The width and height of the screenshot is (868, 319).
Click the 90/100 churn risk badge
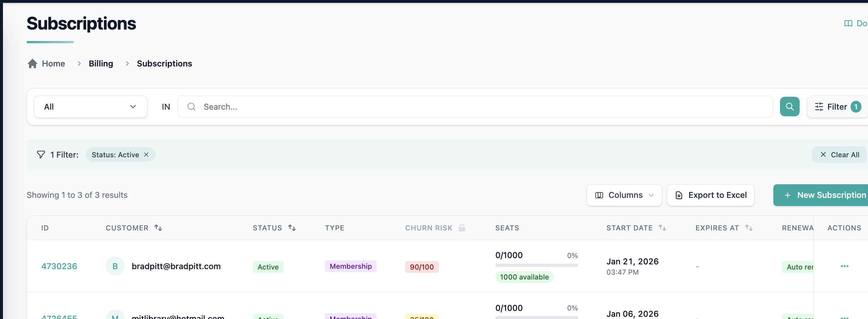click(422, 267)
